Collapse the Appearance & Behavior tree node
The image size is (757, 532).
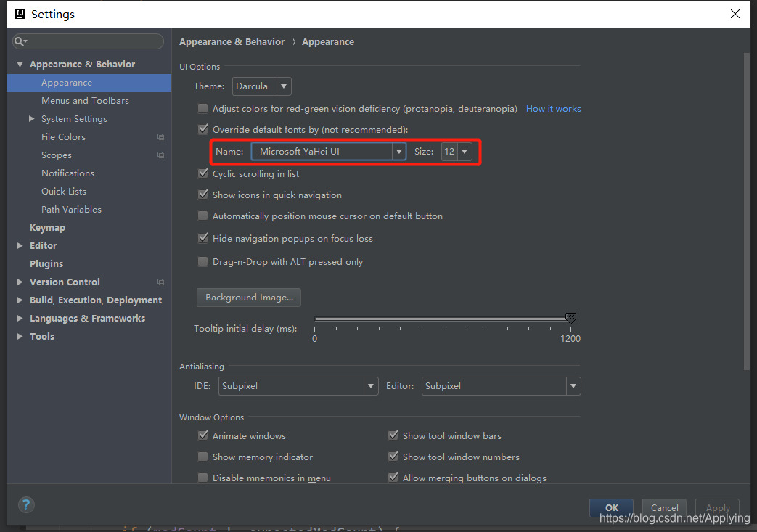20,64
